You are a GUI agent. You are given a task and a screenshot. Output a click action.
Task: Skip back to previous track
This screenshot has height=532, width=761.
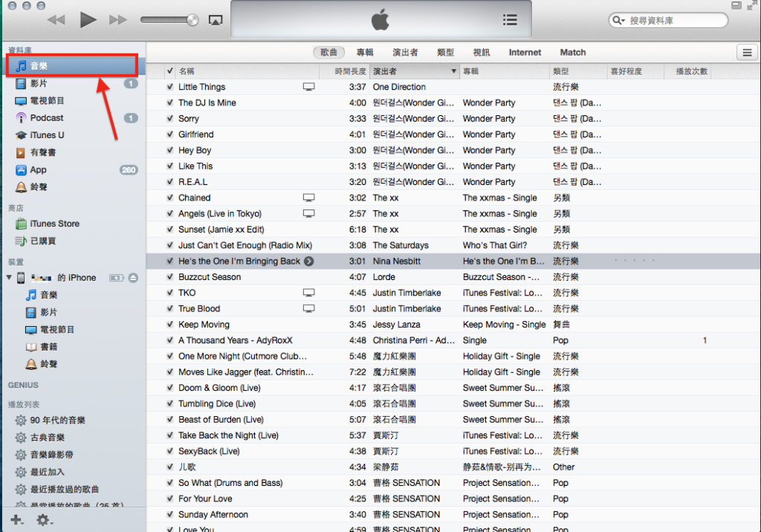pyautogui.click(x=56, y=20)
